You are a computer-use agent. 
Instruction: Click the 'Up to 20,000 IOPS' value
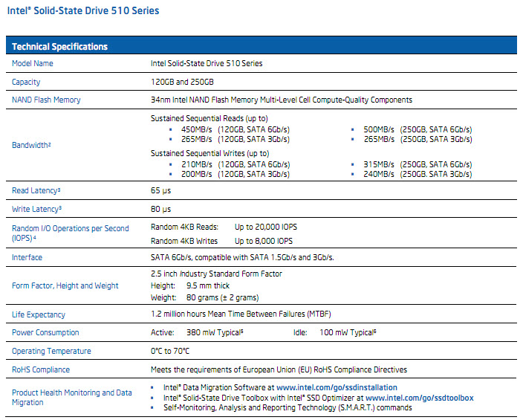tap(266, 227)
